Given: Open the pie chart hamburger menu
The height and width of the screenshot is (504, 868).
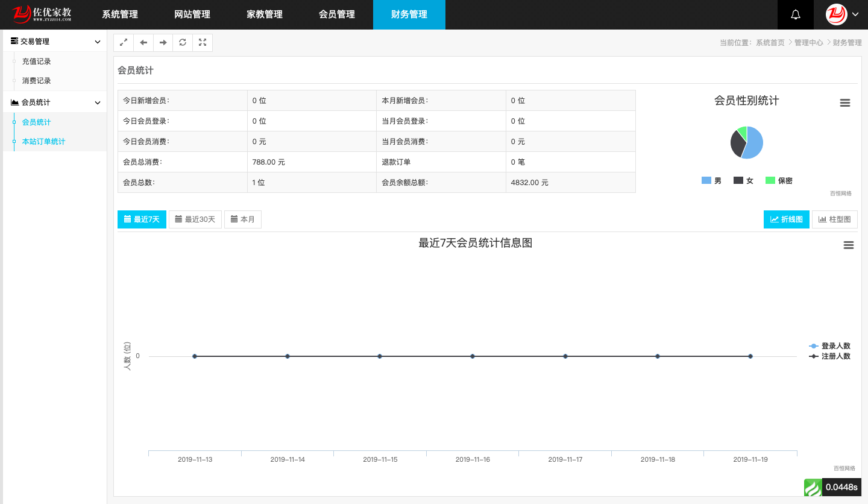Looking at the screenshot, I should (844, 103).
